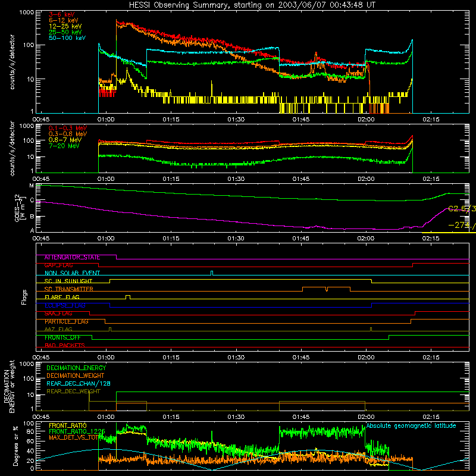This screenshot has height=476, width=476.
Task: Click the 01:00 tick label under the GOES panel
Action: click(106, 239)
